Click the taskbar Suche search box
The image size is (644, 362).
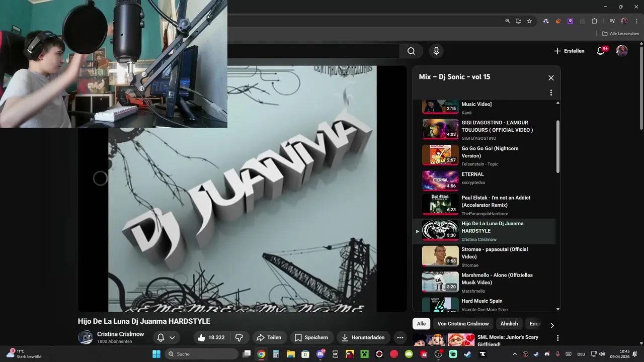pos(201,354)
